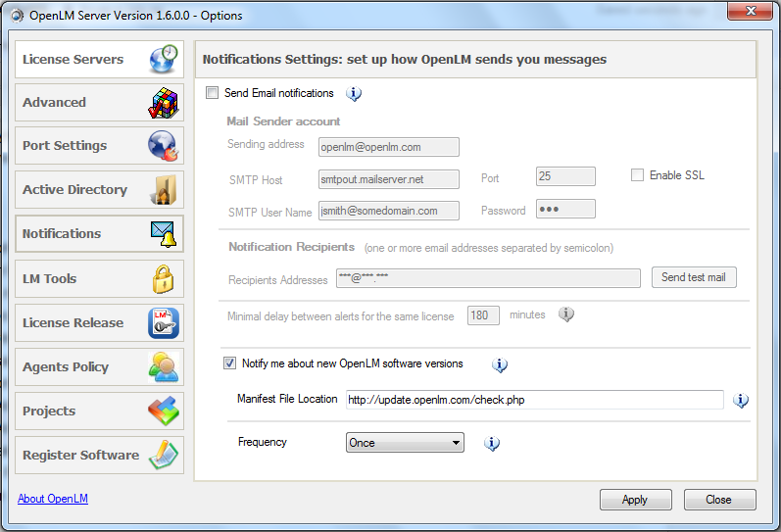Click the Advanced Rubik's cube icon

coord(164,103)
